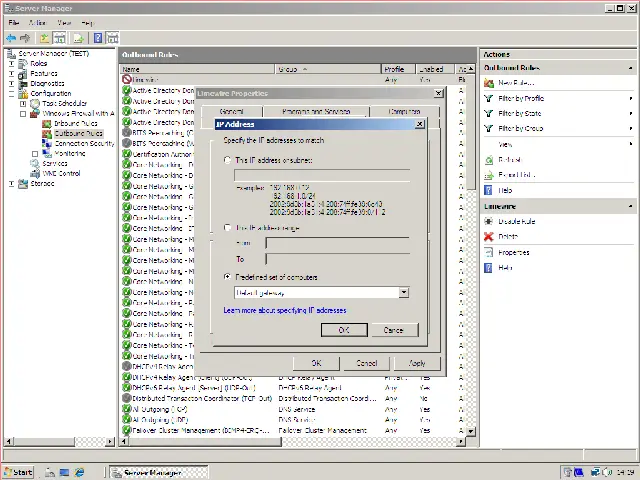Screen dimensions: 640x480
Task: Click the To address range field
Action: click(x=337, y=259)
